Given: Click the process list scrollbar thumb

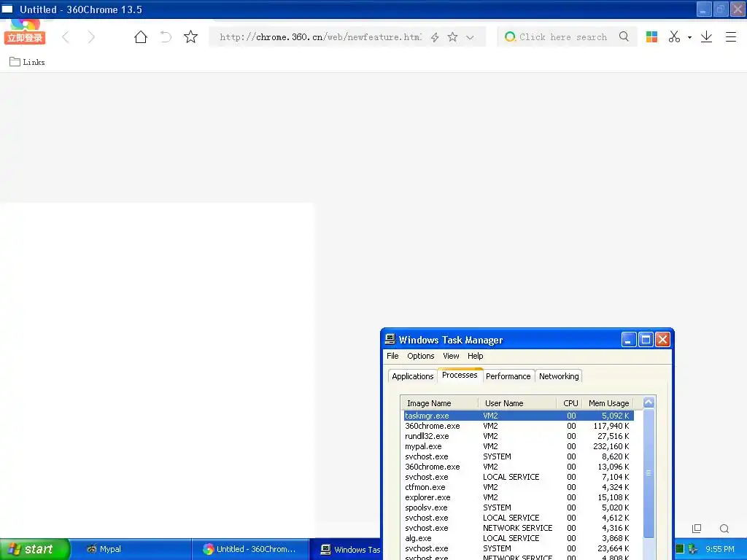Looking at the screenshot, I should 649,472.
